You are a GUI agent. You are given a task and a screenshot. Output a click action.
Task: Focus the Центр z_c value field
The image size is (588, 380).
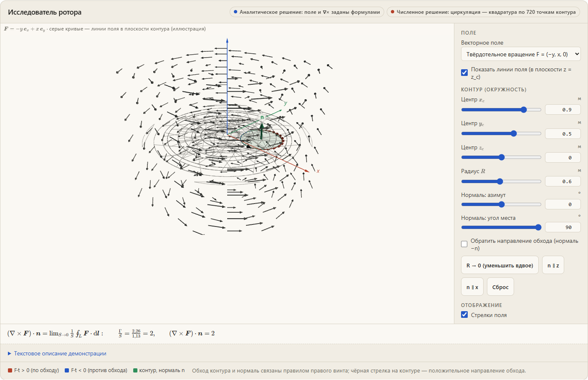563,158
